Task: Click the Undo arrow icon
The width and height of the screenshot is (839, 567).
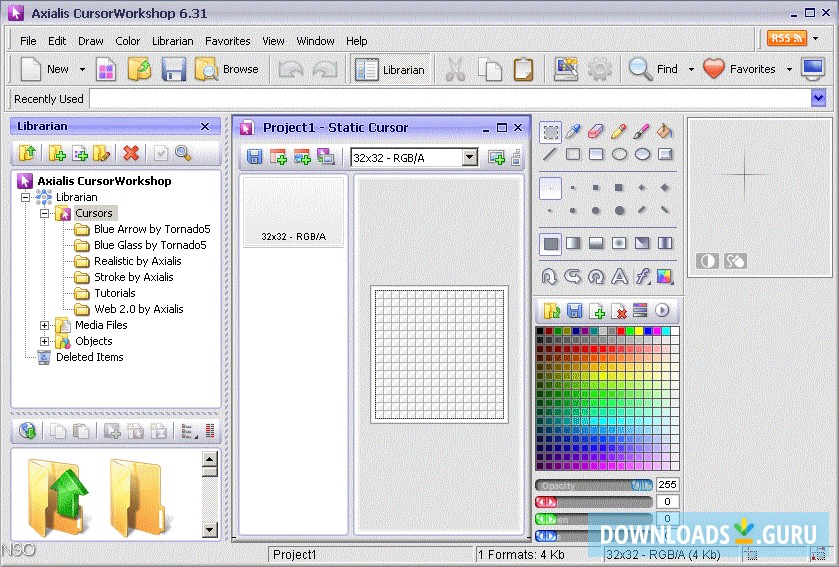Action: click(x=292, y=70)
